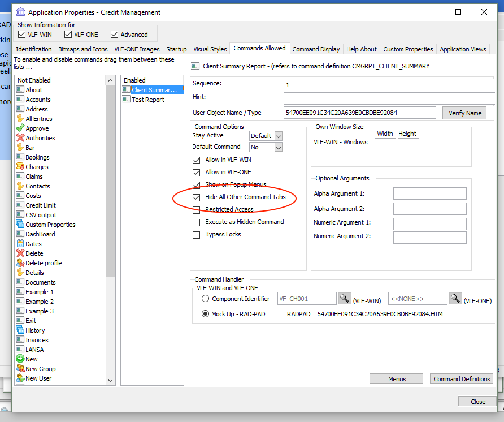This screenshot has height=422, width=504.
Task: Switch to Bitmaps and Icons tab
Action: pos(83,49)
